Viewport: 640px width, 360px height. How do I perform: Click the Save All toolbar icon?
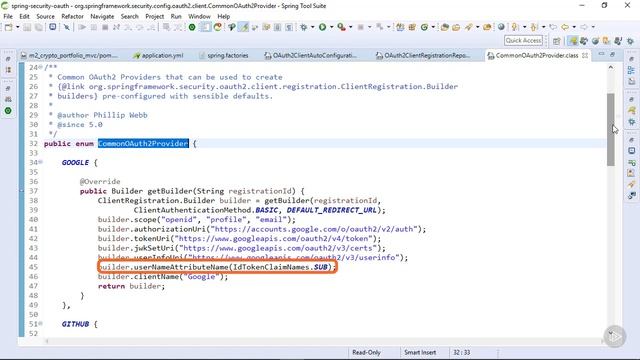39,27
